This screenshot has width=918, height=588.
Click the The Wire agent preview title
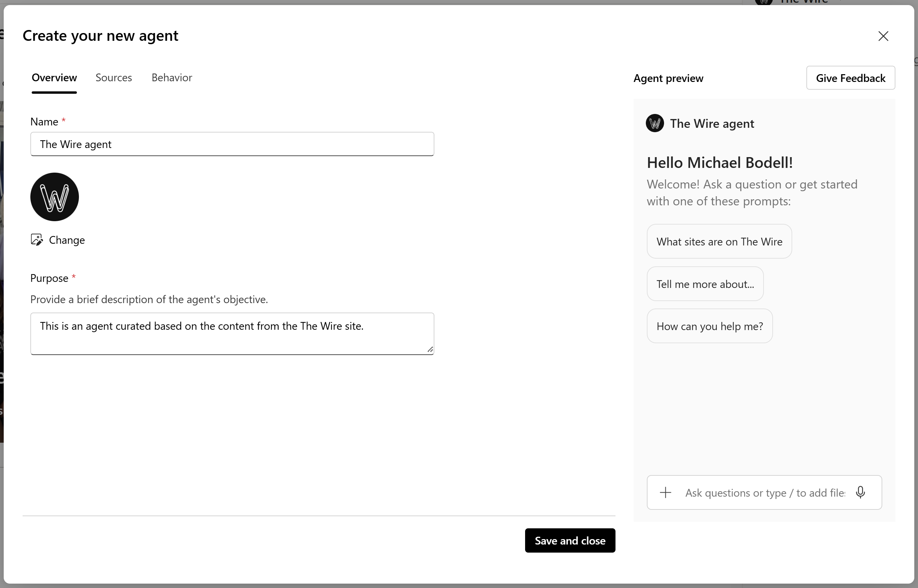pos(712,124)
